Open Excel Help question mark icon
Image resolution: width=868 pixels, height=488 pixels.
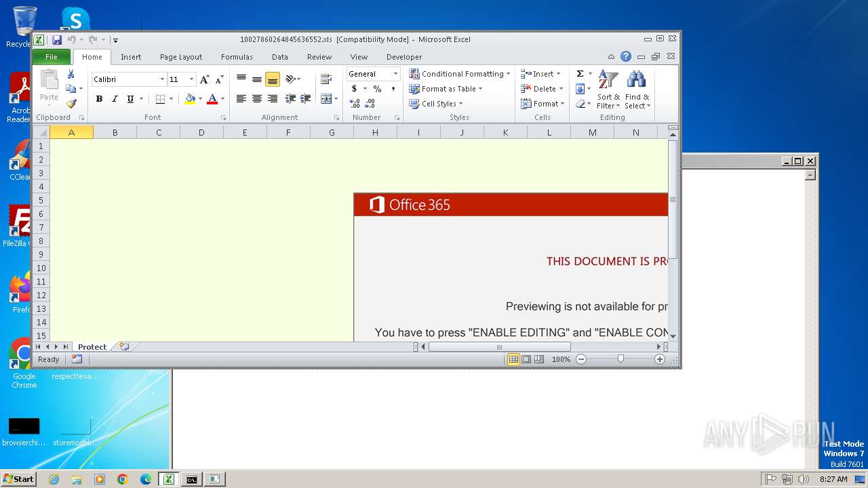[x=626, y=57]
